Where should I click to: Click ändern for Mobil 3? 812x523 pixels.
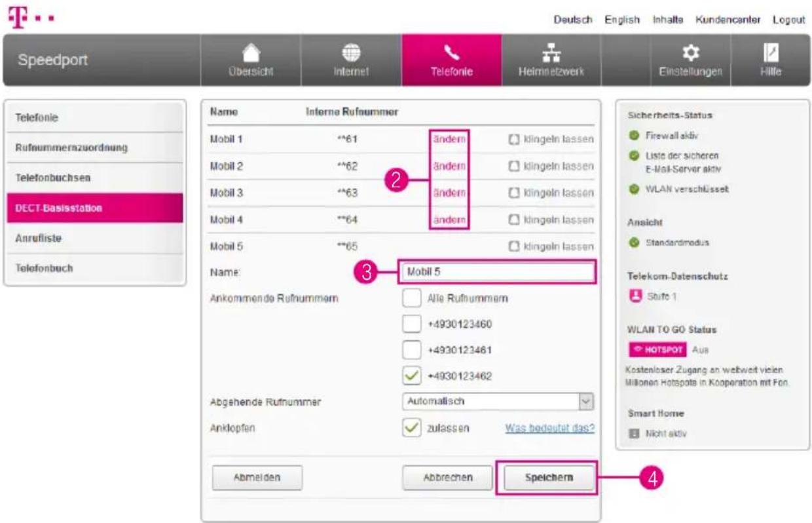[x=449, y=193]
